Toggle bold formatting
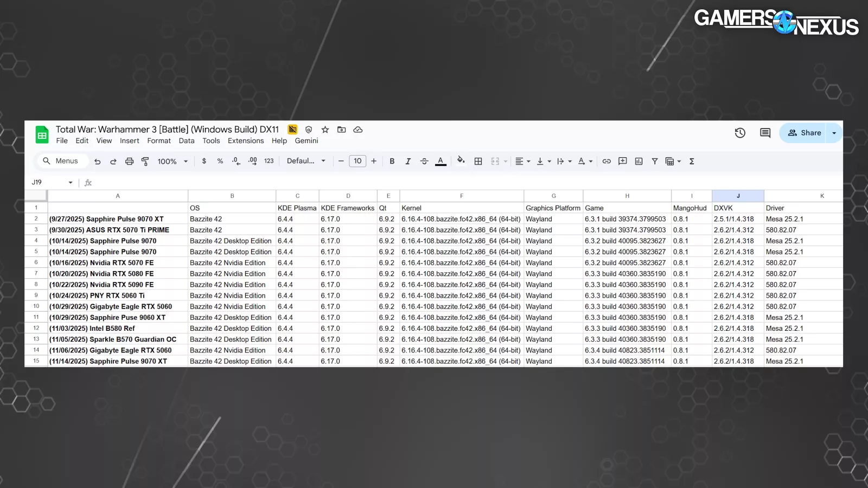This screenshot has height=488, width=868. [392, 161]
